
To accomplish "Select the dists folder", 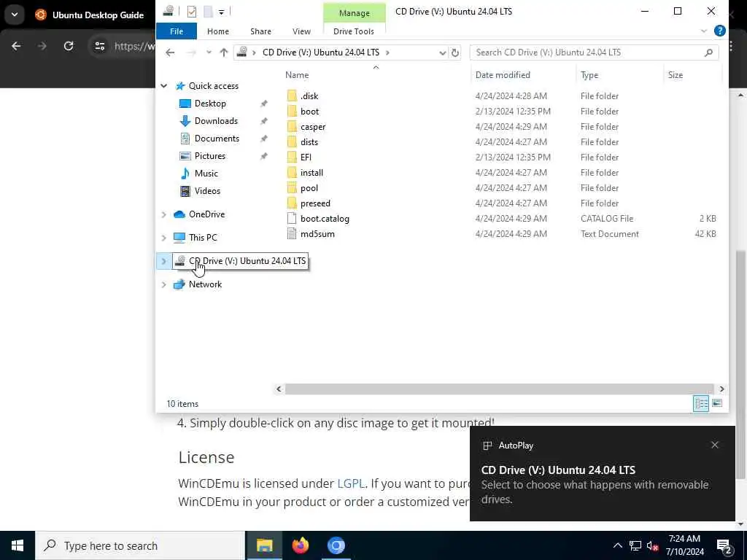I will click(x=309, y=142).
